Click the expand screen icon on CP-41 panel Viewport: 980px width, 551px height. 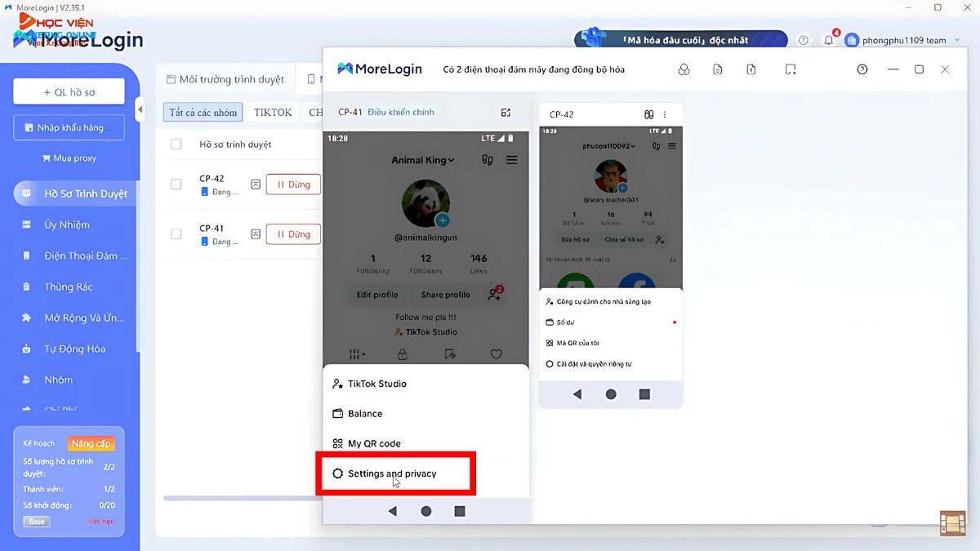[x=506, y=113]
